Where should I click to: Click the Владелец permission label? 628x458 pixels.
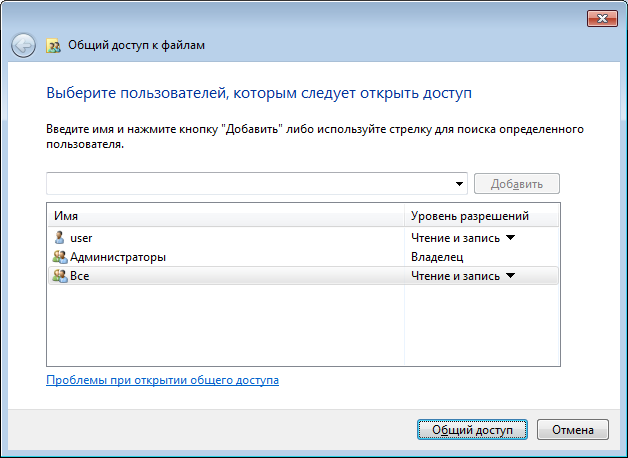tap(436, 257)
